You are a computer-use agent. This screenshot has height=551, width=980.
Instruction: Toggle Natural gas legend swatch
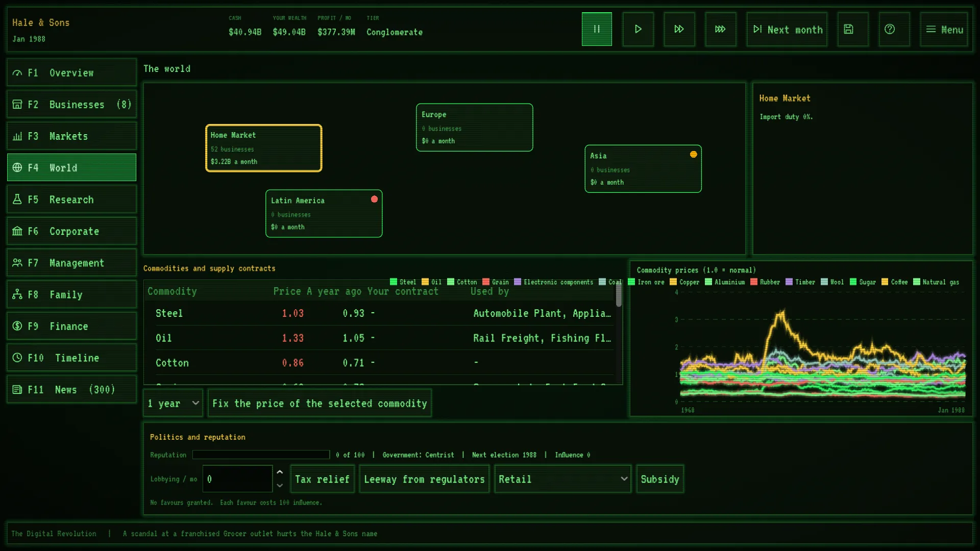coord(917,282)
